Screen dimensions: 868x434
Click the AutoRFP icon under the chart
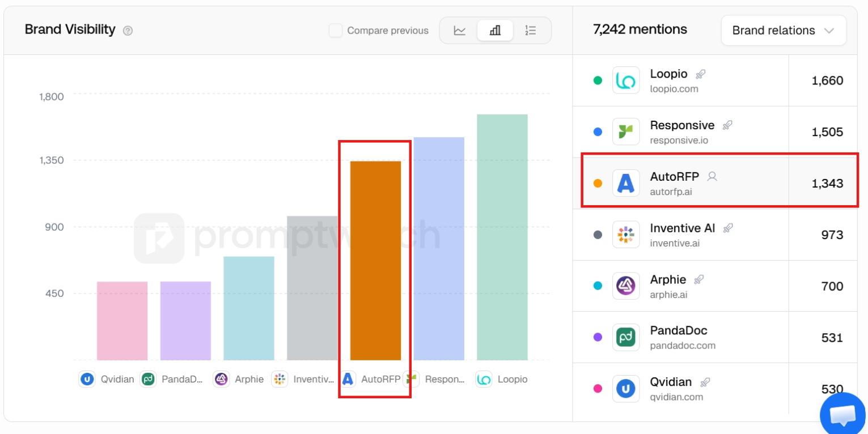348,379
